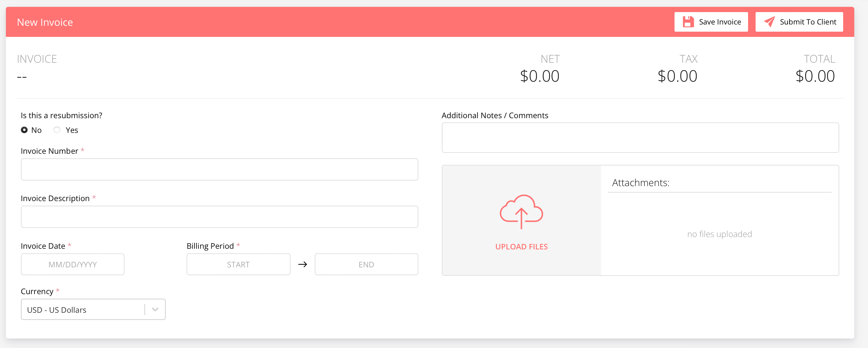Expand the Currency dropdown chevron
This screenshot has height=348, width=868.
pyautogui.click(x=155, y=309)
